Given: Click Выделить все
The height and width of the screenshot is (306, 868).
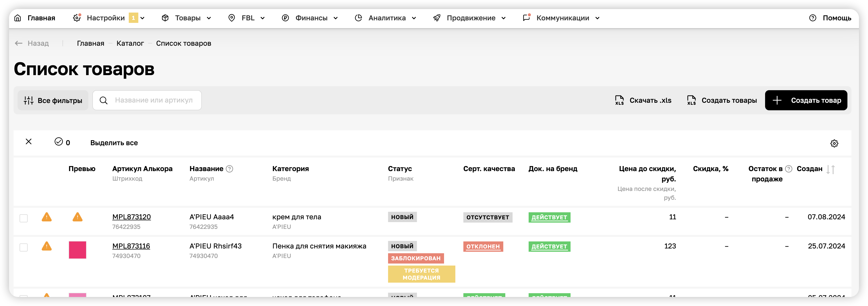Looking at the screenshot, I should (114, 143).
